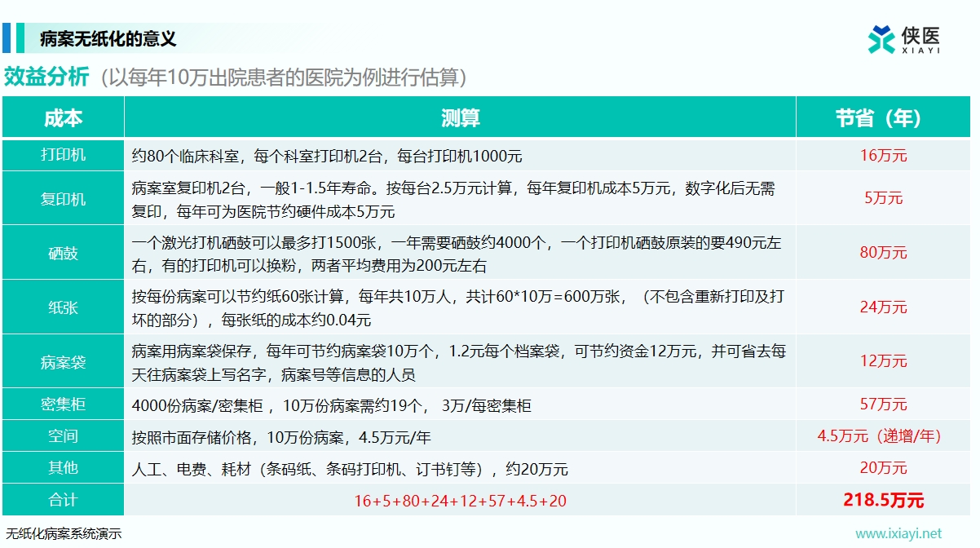Click the 按照市面存储价格 calculation cell
Image resolution: width=980 pixels, height=548 pixels.
(x=460, y=436)
